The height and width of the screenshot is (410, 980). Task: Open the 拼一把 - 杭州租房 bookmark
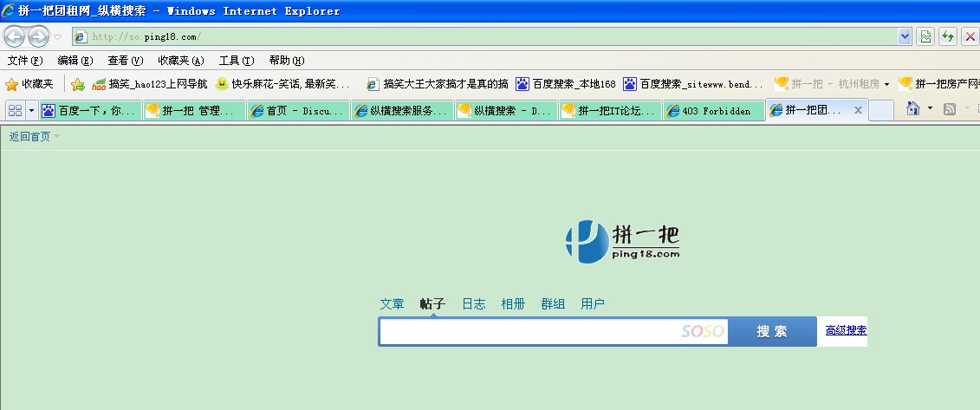pyautogui.click(x=827, y=84)
